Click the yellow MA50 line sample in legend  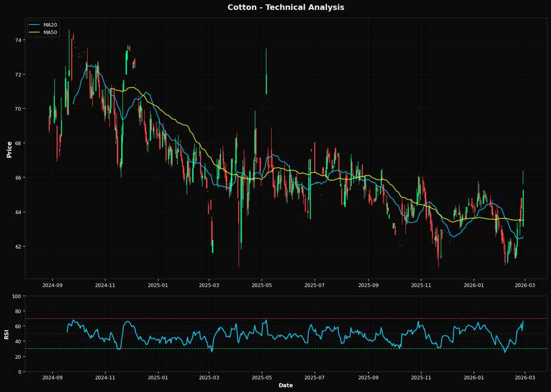pos(35,33)
